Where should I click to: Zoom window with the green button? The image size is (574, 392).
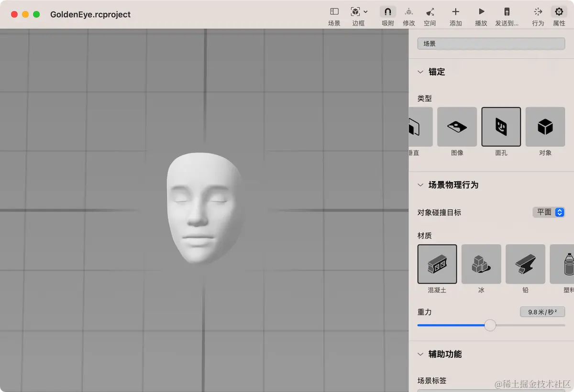(36, 14)
